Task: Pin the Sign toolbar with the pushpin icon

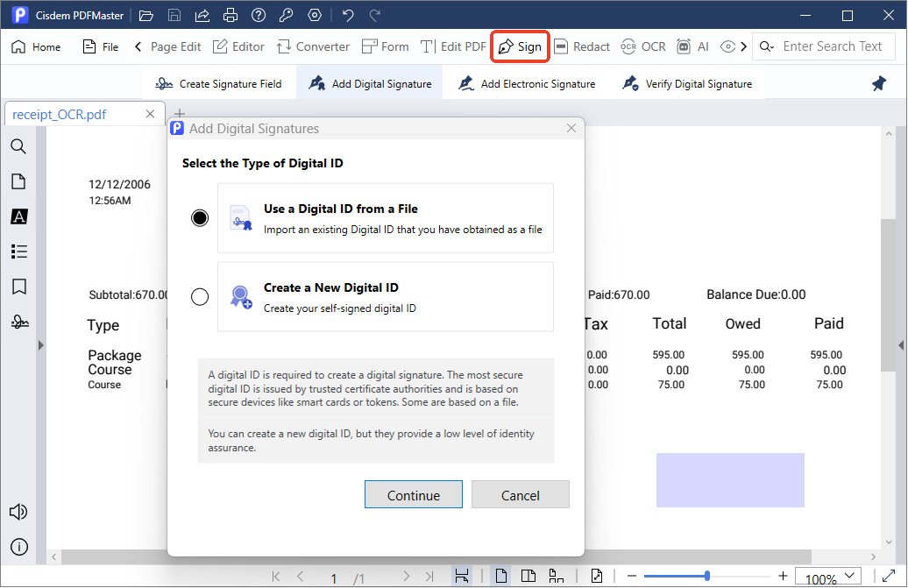Action: tap(878, 84)
